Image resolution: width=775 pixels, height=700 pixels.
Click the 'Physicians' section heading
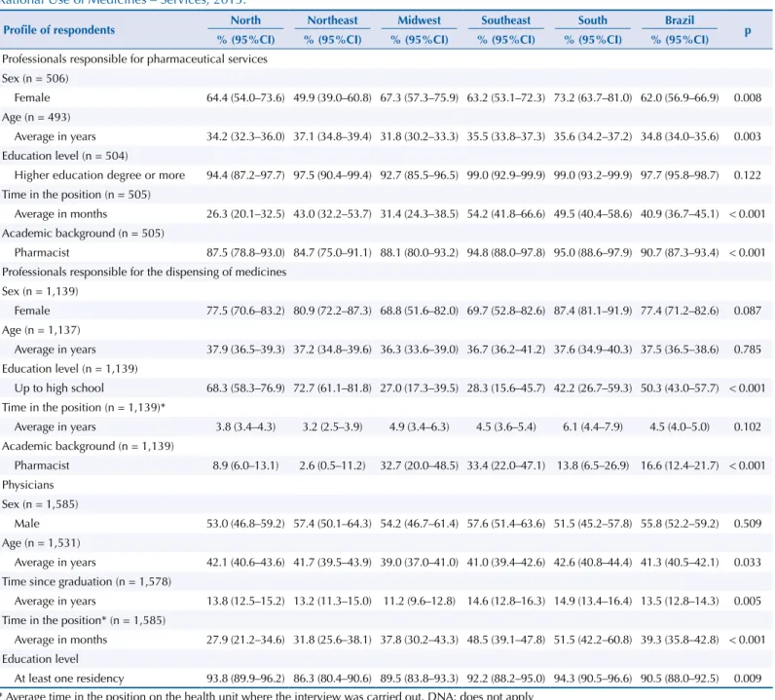tap(27, 485)
